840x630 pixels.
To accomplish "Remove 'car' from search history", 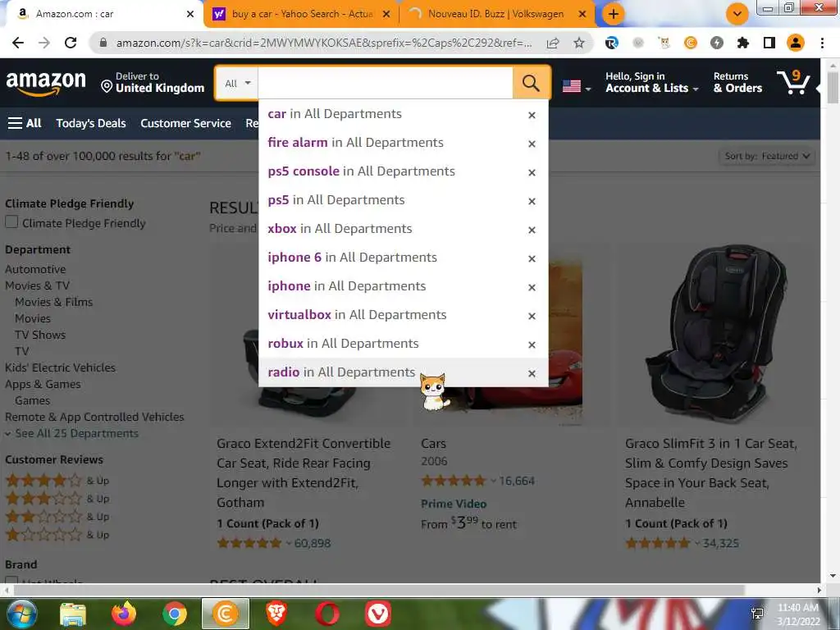I will (x=532, y=115).
